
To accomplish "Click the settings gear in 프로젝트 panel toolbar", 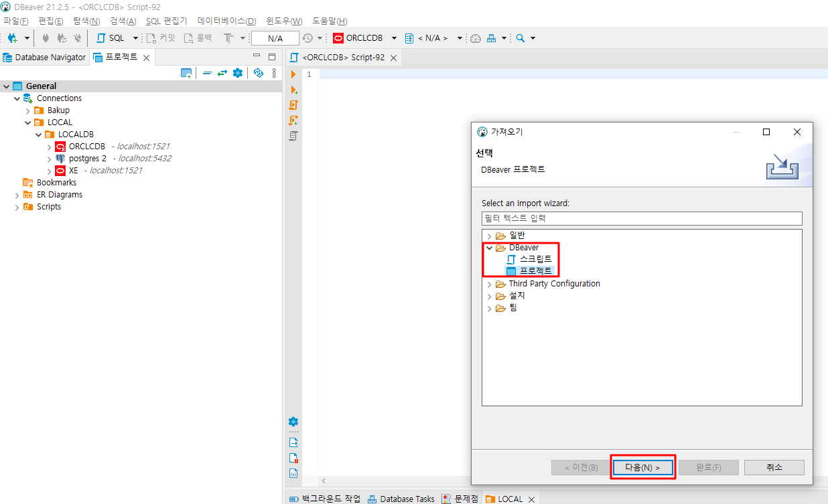I will tap(237, 73).
